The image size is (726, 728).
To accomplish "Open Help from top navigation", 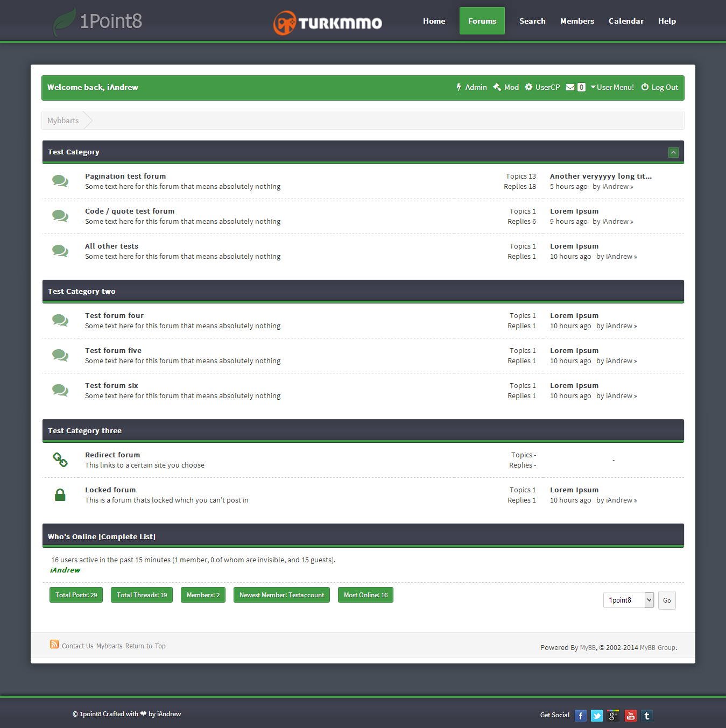I will [x=667, y=21].
